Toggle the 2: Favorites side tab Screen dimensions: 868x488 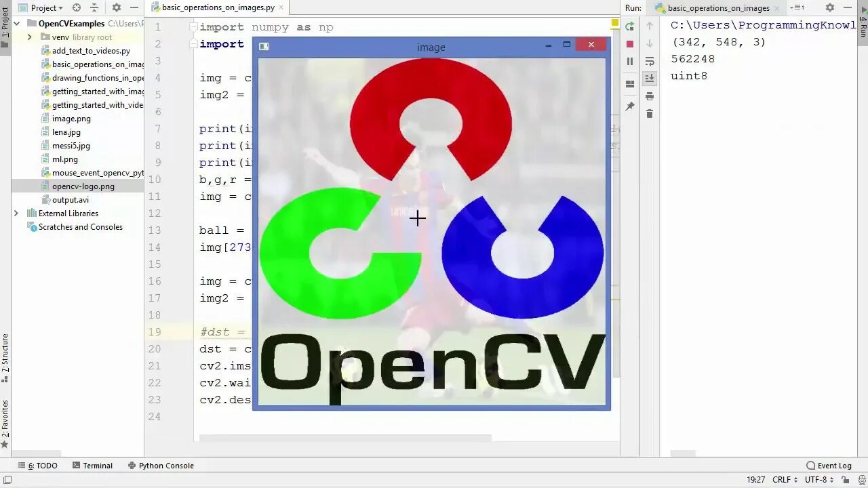[5, 424]
